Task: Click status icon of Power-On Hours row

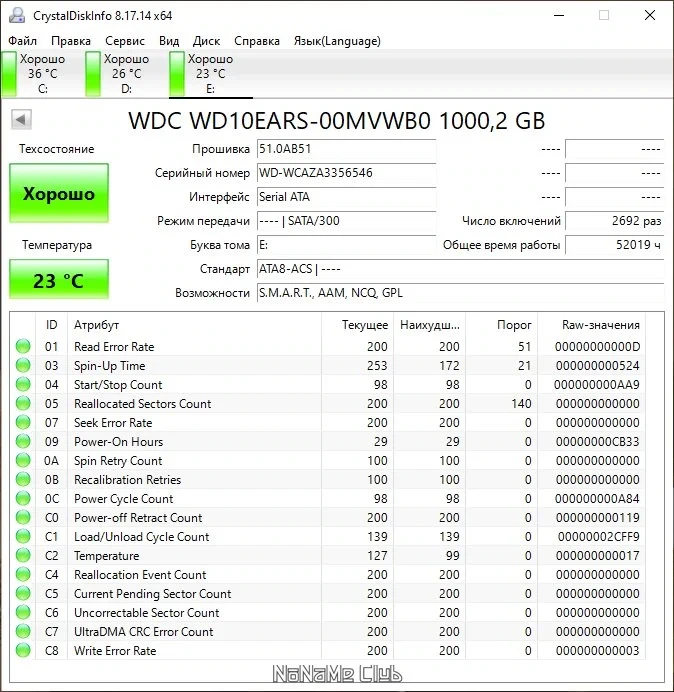Action: pos(23,441)
